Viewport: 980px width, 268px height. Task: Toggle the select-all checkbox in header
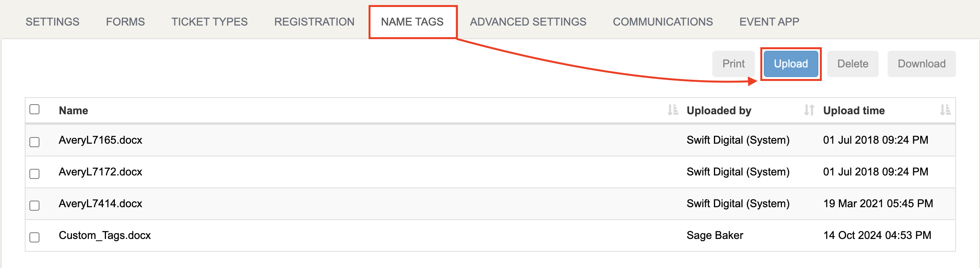pos(34,110)
